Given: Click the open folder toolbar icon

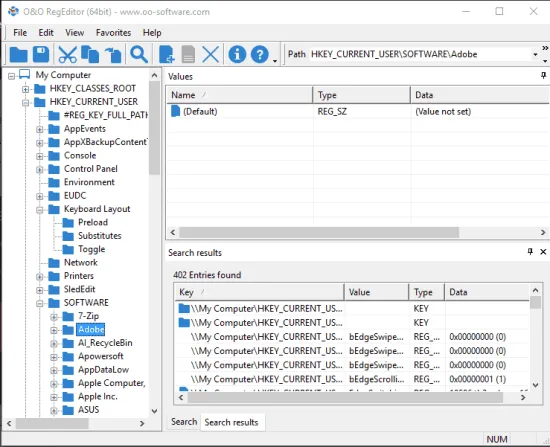Looking at the screenshot, I should pos(18,55).
